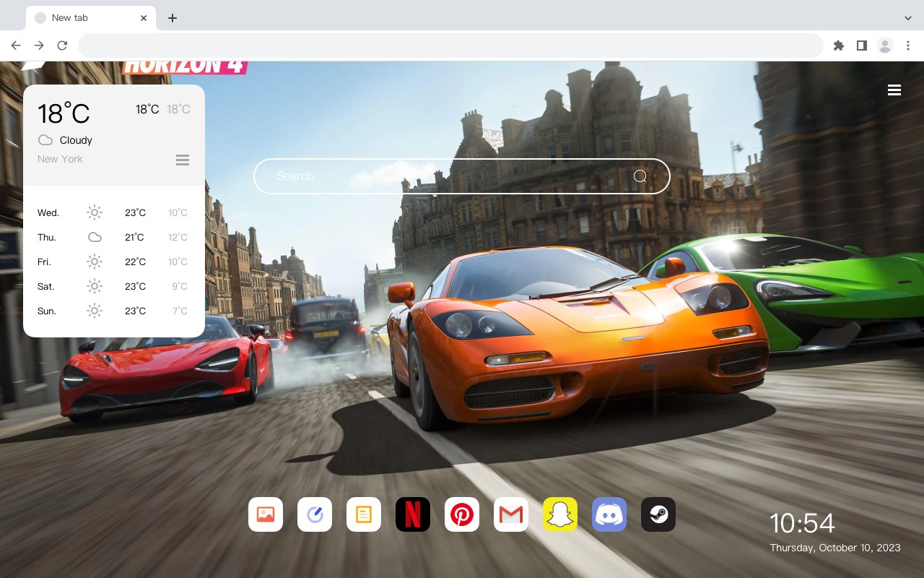Viewport: 924px width, 578px height.
Task: Click Wednesday's sunny weather icon
Action: coord(95,212)
